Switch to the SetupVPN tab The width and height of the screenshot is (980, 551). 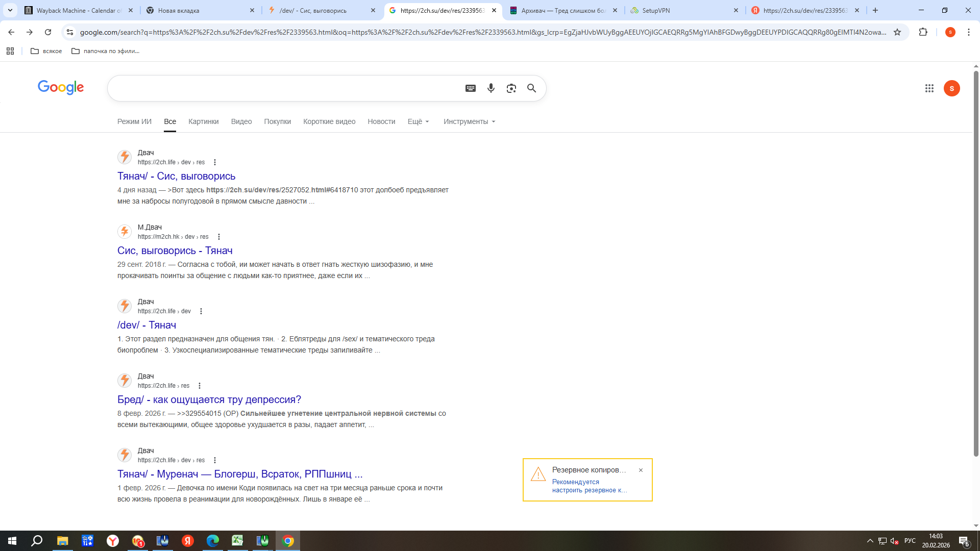tap(684, 10)
